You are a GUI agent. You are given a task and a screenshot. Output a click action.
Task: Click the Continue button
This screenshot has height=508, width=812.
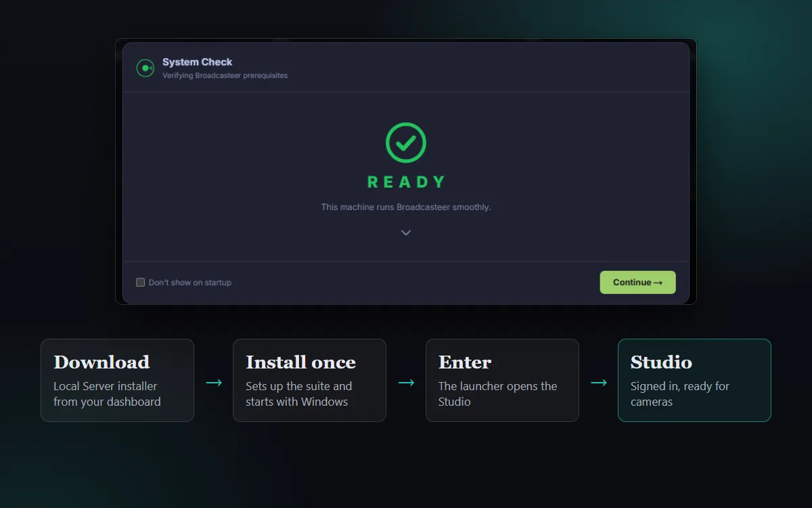pos(637,282)
